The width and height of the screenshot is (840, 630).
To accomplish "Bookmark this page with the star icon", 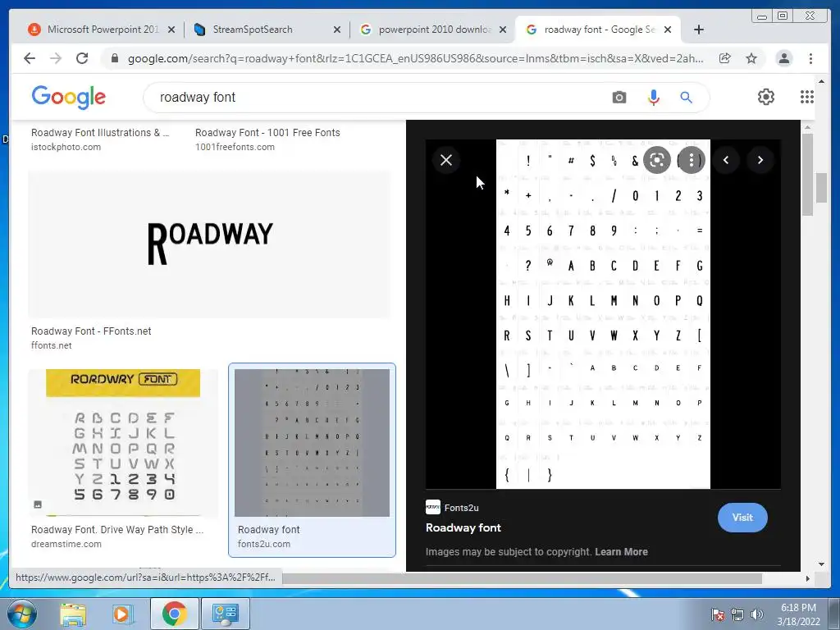I will pos(751,58).
